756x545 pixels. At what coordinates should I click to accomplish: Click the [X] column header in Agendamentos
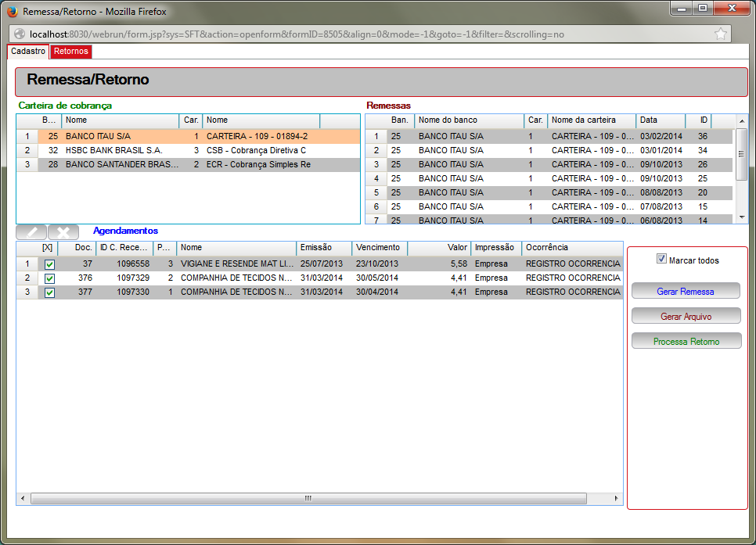(48, 248)
